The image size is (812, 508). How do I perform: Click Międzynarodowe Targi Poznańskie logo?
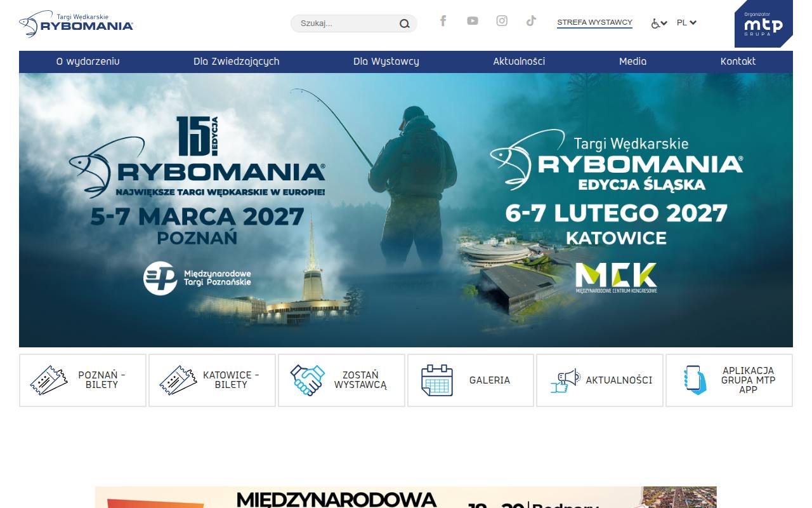[x=197, y=278]
